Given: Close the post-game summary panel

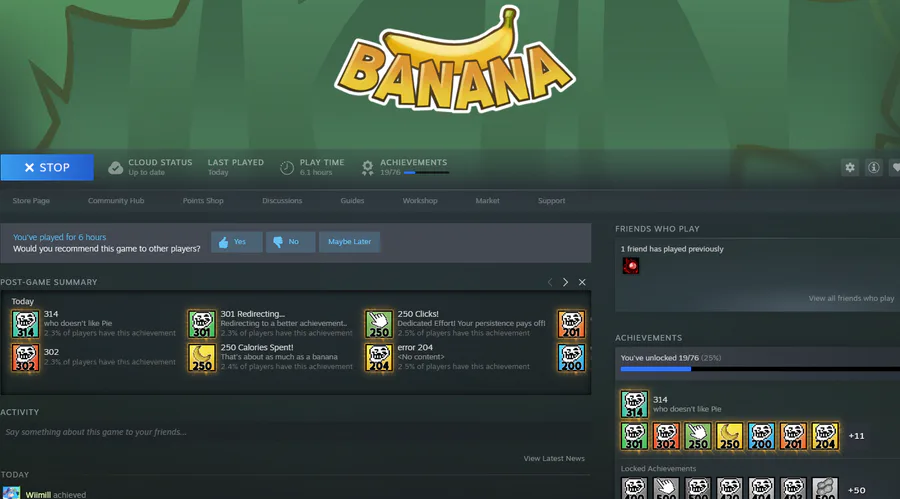Looking at the screenshot, I should pos(582,282).
